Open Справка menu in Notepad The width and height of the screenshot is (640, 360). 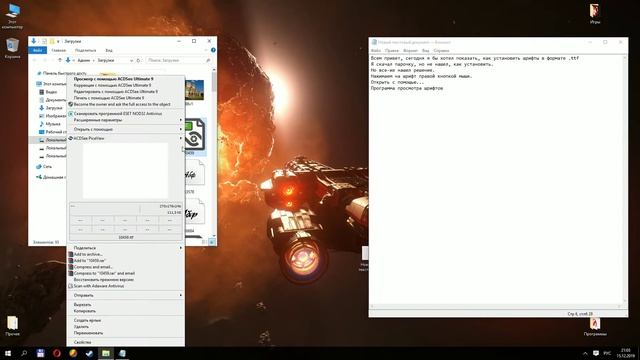point(441,51)
